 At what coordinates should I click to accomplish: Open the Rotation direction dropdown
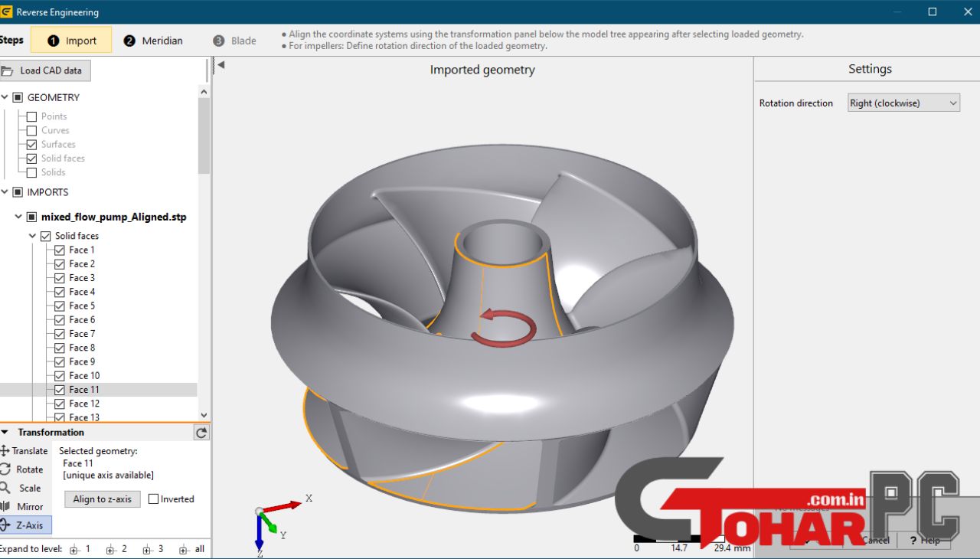[x=903, y=103]
